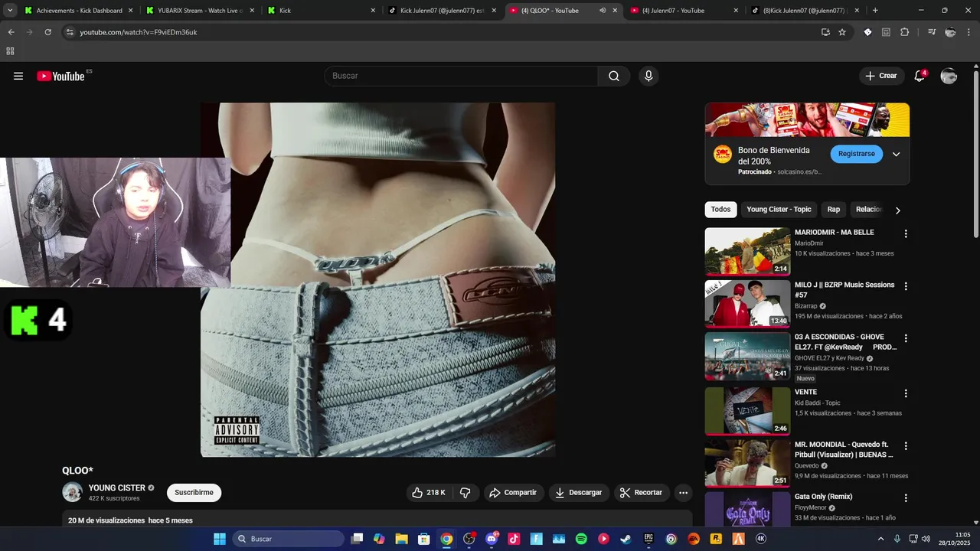Click the Crear button

point(881,76)
